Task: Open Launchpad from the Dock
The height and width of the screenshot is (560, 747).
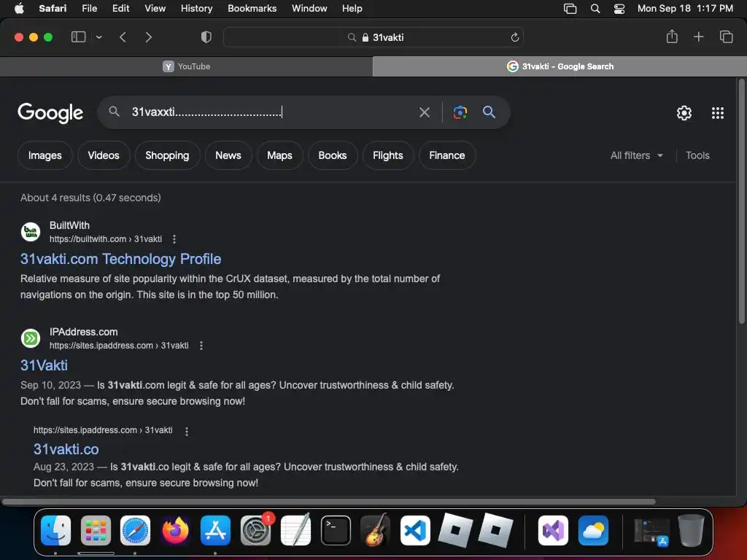Action: [x=96, y=530]
